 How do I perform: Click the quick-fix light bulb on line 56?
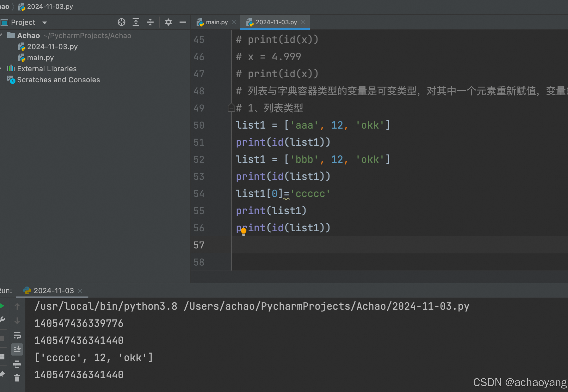pos(243,231)
